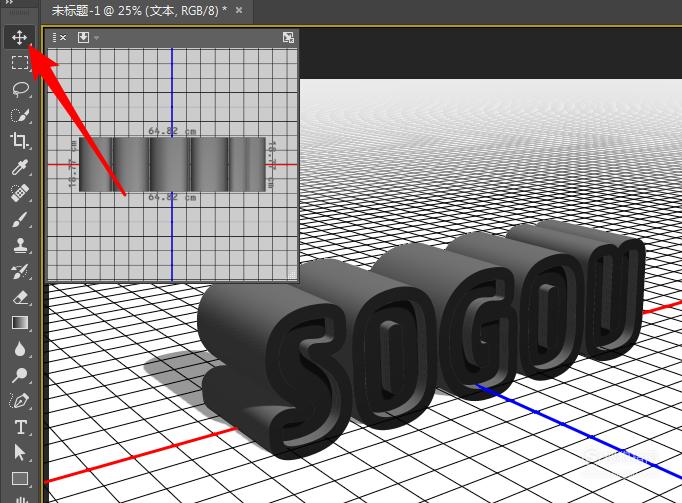This screenshot has height=503, width=682.
Task: Select the Pen tool
Action: pos(20,401)
